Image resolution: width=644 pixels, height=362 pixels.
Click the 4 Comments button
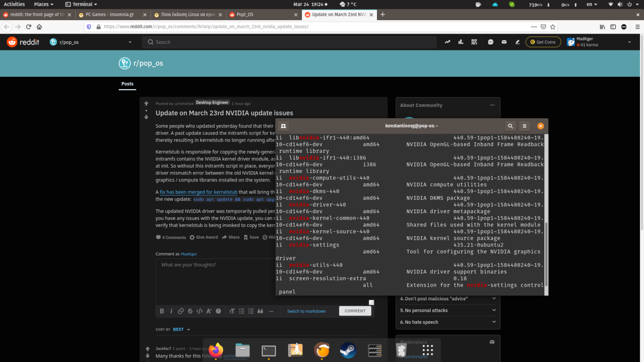(171, 237)
